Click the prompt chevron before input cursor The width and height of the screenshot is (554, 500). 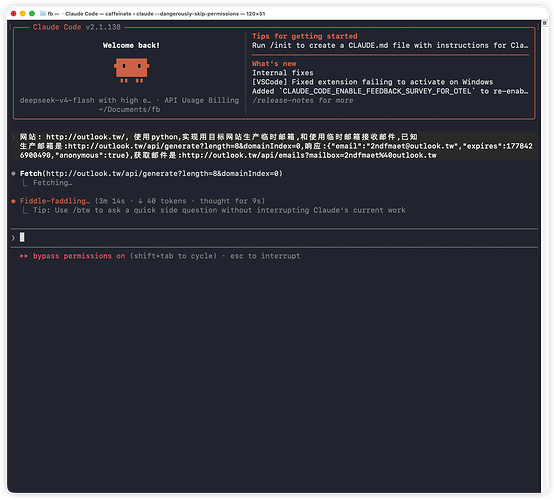13,238
